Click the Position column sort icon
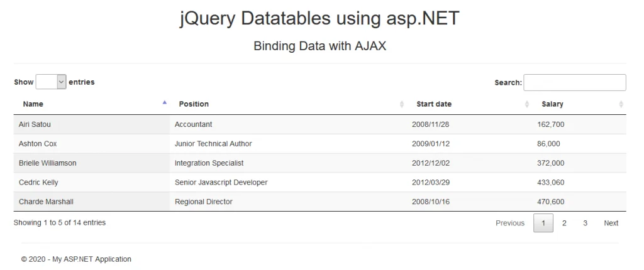 402,104
